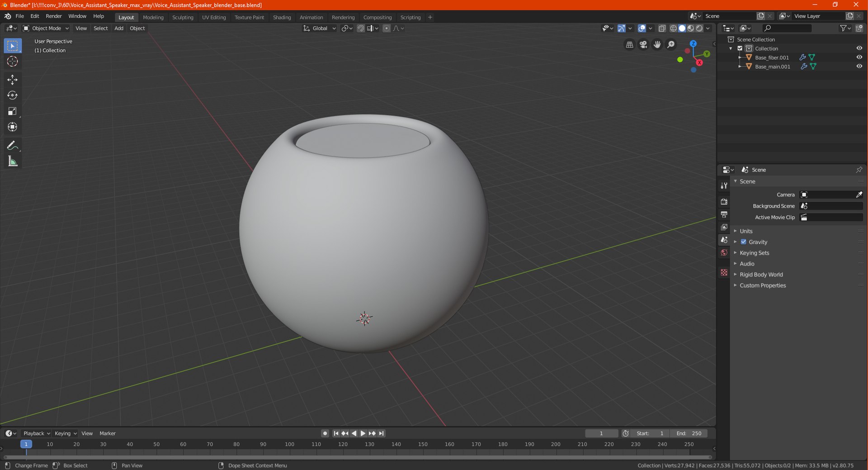Open the Output properties tab
Image resolution: width=868 pixels, height=470 pixels.
coord(724,214)
